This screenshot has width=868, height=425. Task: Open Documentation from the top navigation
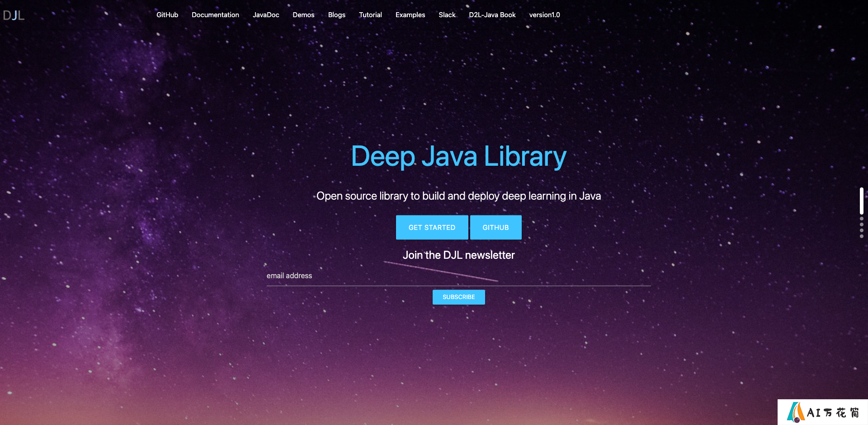(x=215, y=15)
